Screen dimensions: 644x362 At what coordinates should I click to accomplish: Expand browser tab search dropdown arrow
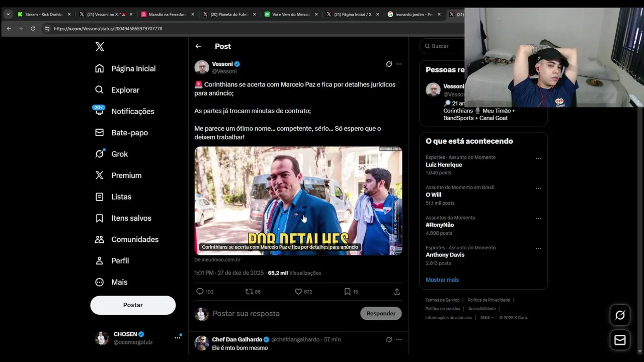click(8, 15)
